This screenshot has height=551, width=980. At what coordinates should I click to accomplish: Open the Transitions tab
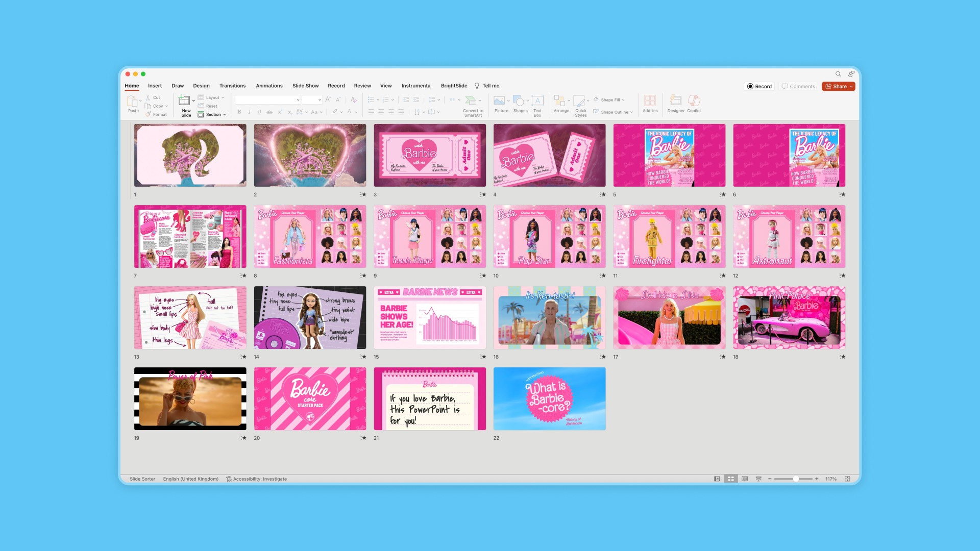tap(232, 86)
